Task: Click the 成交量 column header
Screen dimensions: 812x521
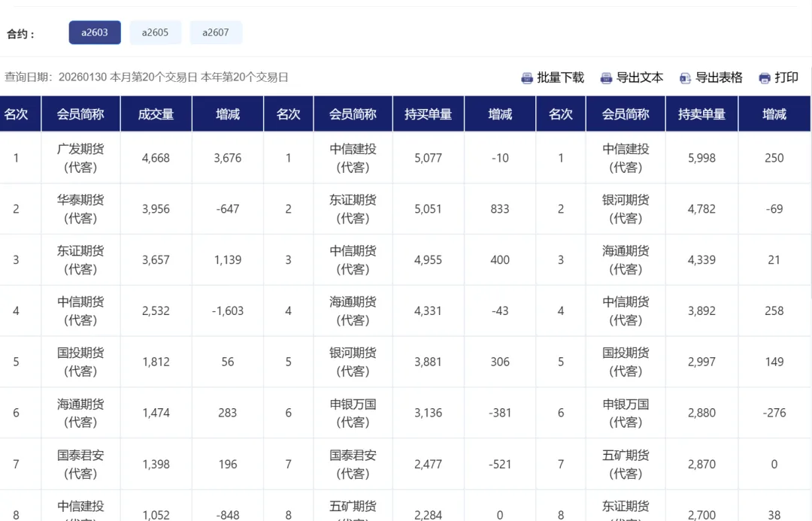Action: (x=156, y=114)
